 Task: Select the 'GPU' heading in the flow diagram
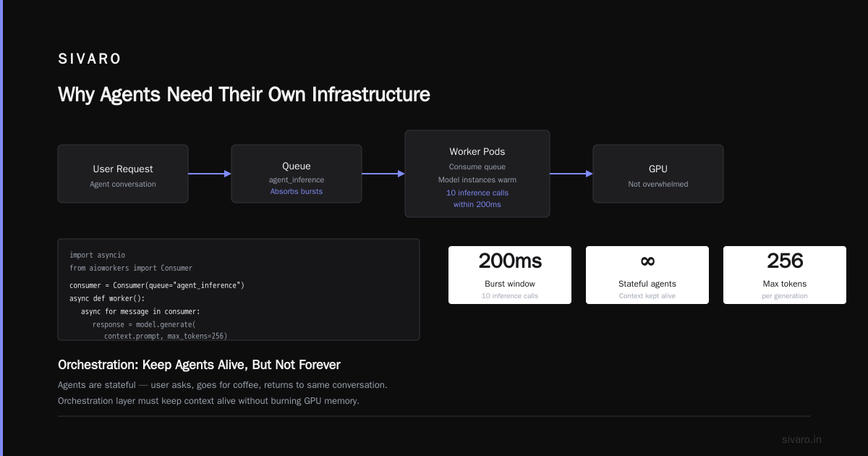658,169
